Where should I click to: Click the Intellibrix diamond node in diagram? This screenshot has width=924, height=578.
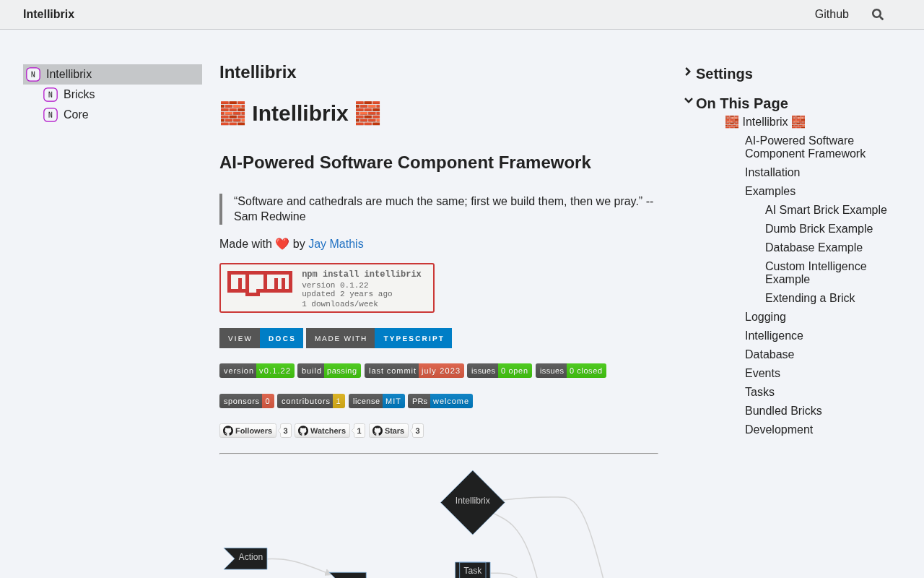click(x=473, y=502)
